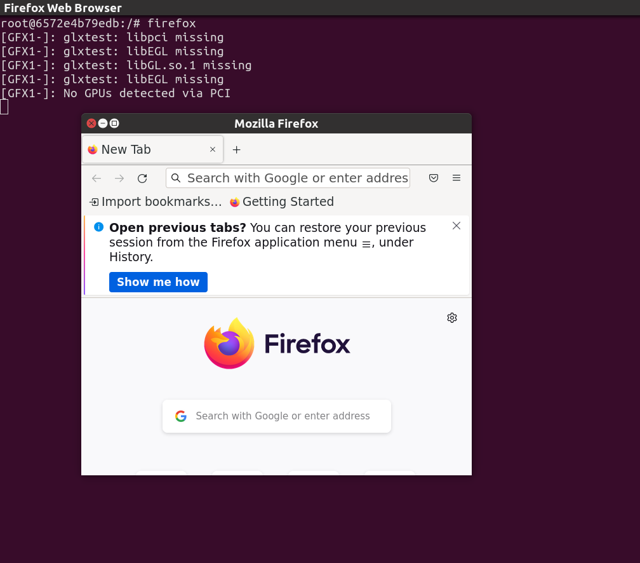Open the Save to Pocket icon
The image size is (640, 563).
433,178
